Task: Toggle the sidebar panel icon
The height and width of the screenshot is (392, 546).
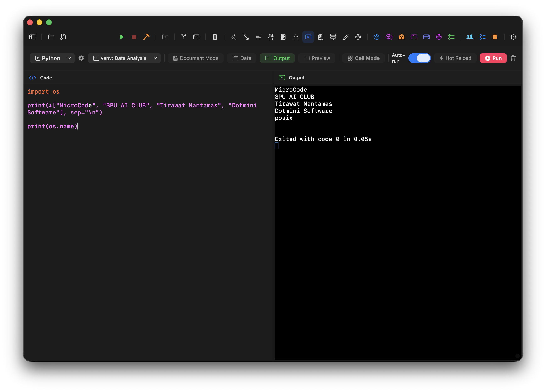Action: pos(32,37)
